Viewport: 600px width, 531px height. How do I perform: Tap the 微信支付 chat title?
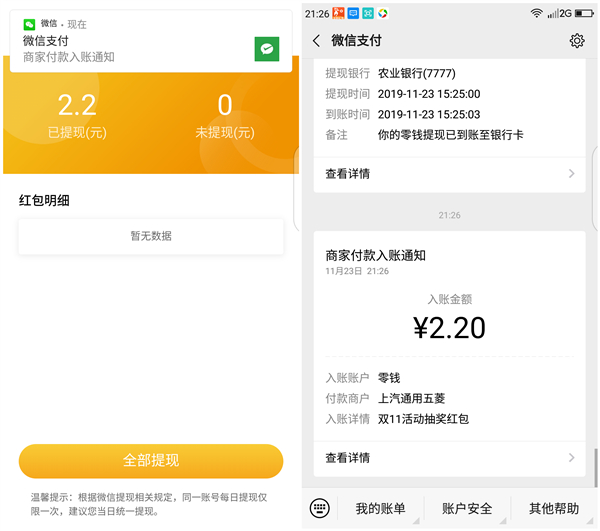[356, 41]
